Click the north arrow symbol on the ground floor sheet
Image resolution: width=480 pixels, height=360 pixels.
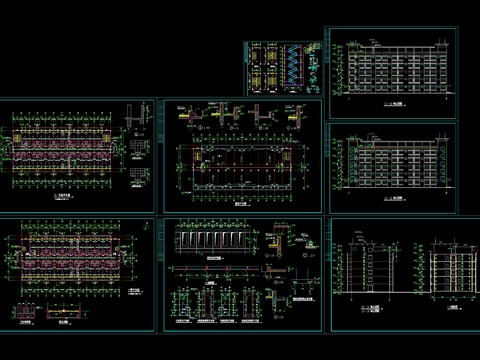tap(146, 226)
